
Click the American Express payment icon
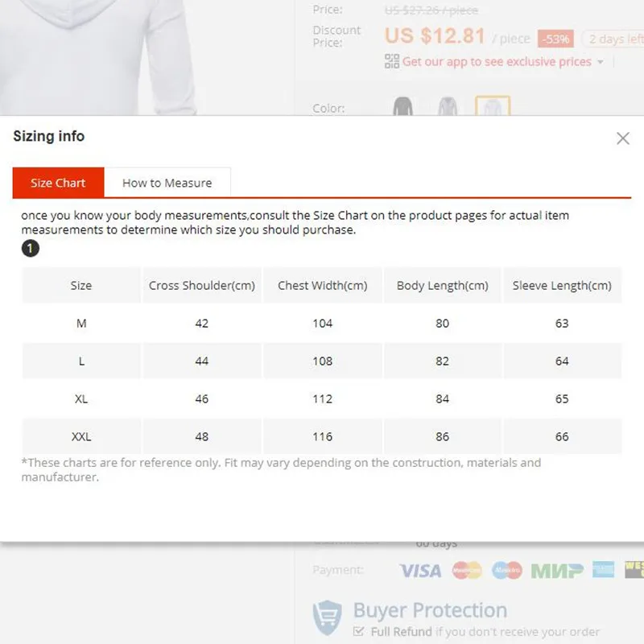point(603,569)
